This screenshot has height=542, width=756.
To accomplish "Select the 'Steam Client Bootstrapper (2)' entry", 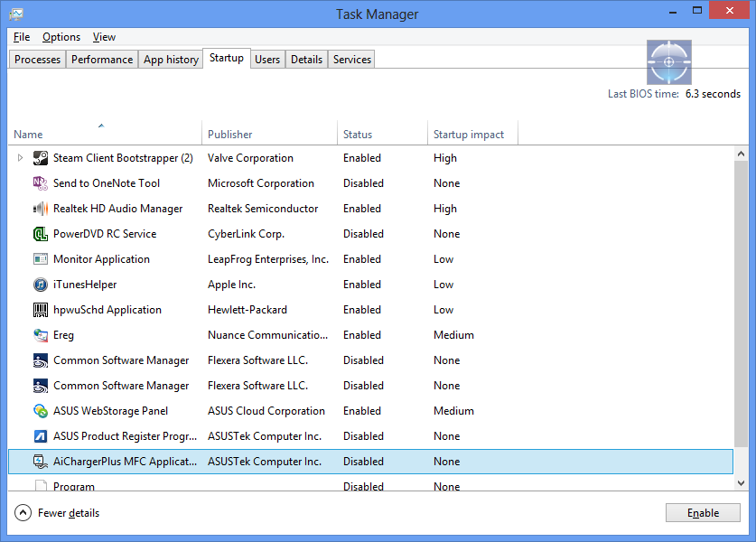I will [x=123, y=158].
